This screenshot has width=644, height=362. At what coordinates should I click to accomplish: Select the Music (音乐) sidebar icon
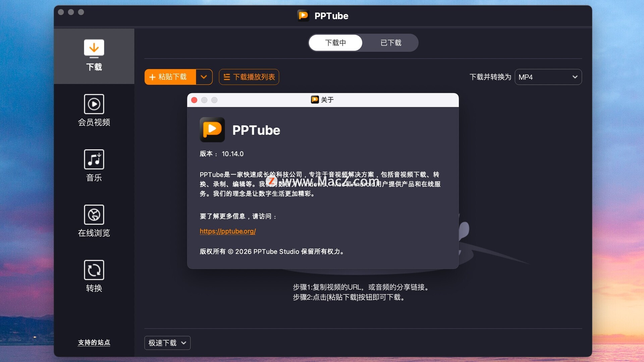pyautogui.click(x=94, y=159)
